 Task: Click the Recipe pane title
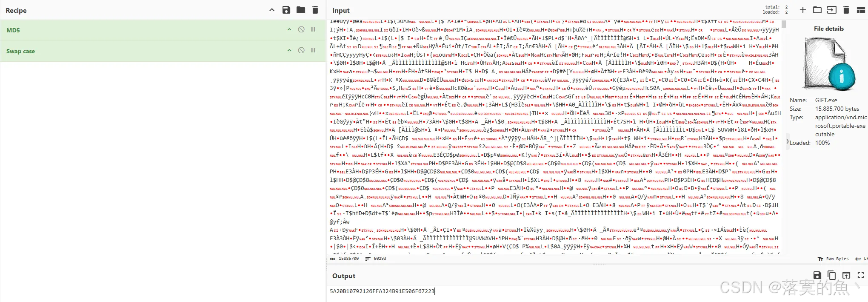pos(16,10)
